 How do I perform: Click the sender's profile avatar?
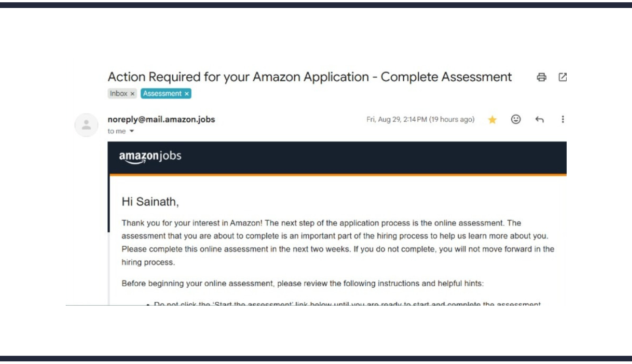pyautogui.click(x=86, y=125)
